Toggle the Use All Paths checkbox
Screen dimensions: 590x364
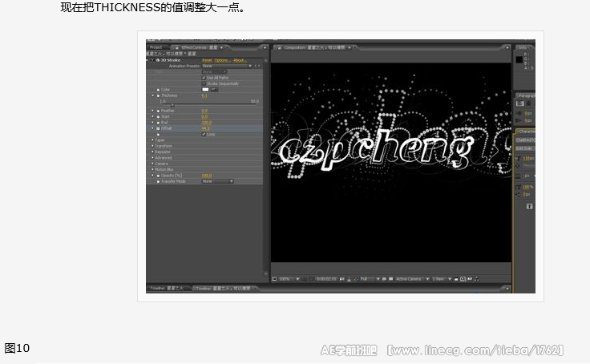[204, 78]
